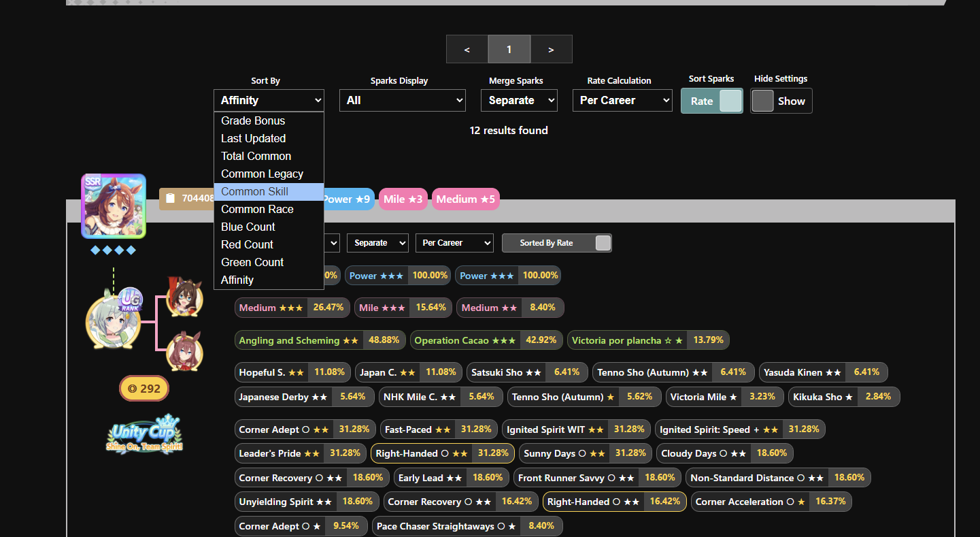
Task: Open the Rate Calculation dropdown
Action: [622, 100]
